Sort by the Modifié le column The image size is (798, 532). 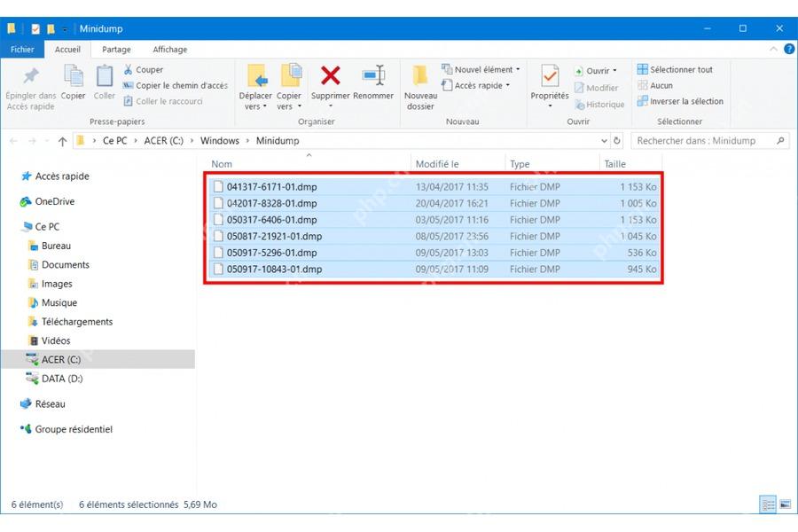(x=458, y=164)
